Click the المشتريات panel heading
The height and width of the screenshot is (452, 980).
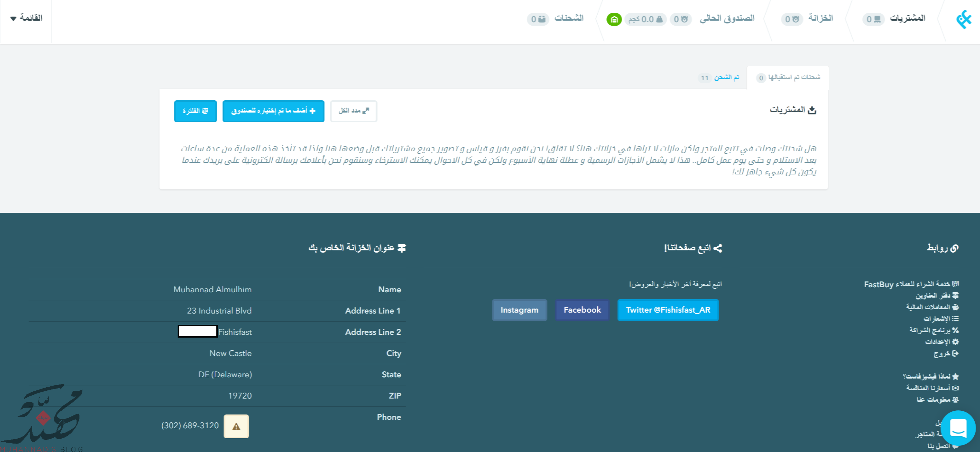pyautogui.click(x=793, y=110)
